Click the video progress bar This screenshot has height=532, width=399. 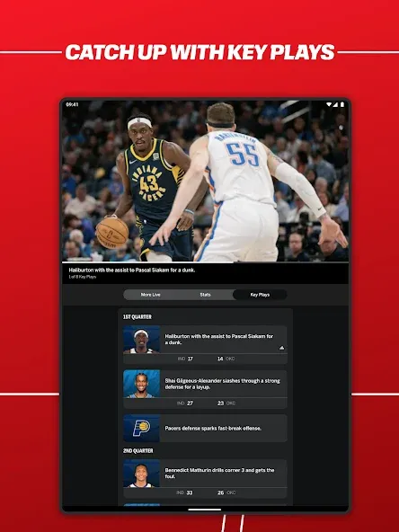(x=205, y=262)
